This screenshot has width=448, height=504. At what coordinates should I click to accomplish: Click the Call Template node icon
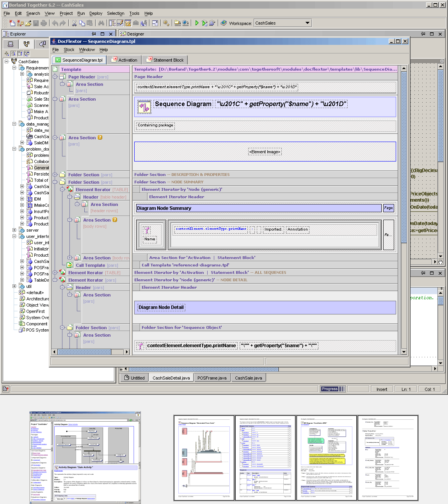[71, 265]
